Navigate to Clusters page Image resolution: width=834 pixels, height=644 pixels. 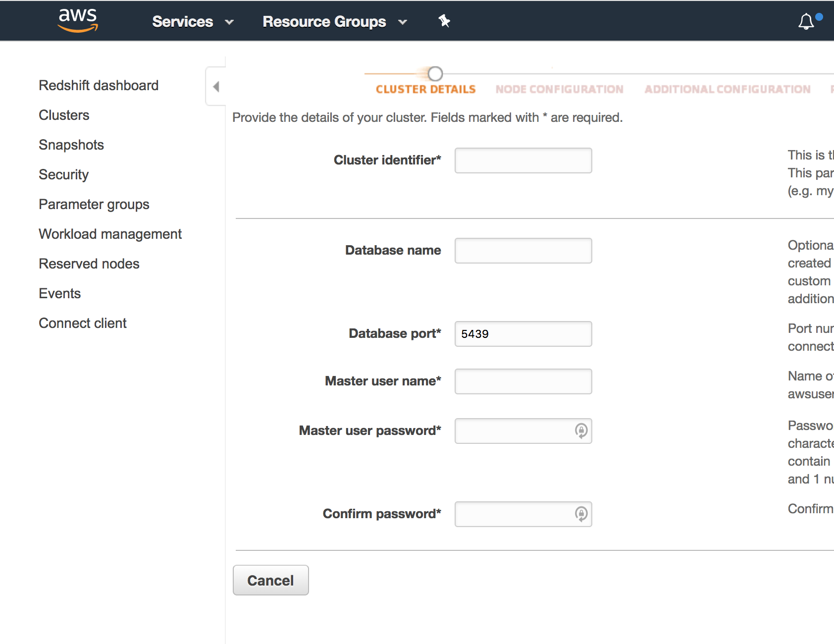[64, 115]
